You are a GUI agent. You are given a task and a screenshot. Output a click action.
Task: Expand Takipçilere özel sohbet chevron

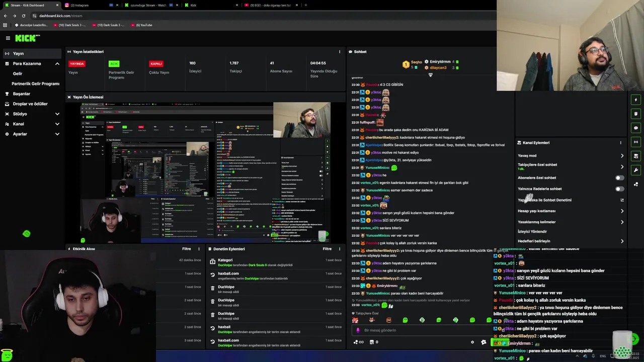(622, 167)
